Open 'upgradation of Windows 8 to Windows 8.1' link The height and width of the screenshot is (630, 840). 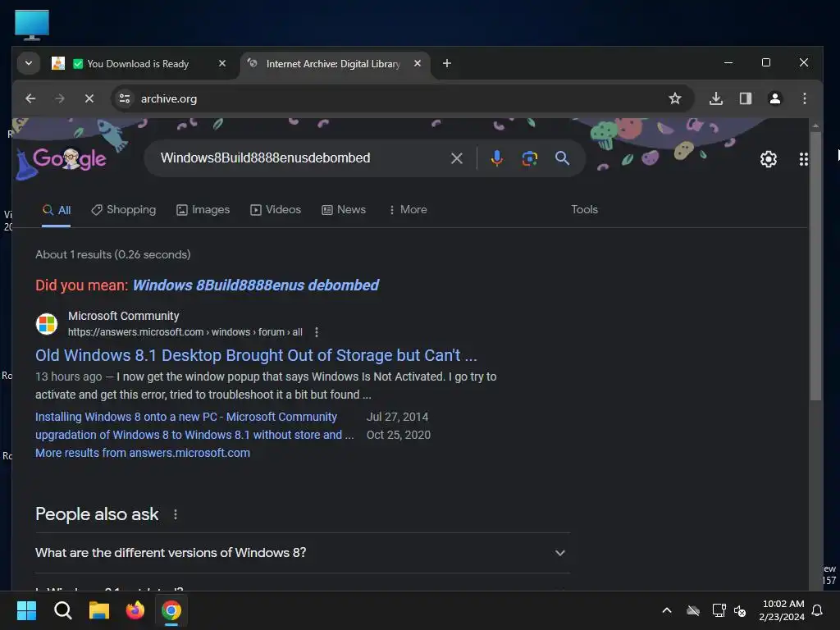[x=194, y=435]
